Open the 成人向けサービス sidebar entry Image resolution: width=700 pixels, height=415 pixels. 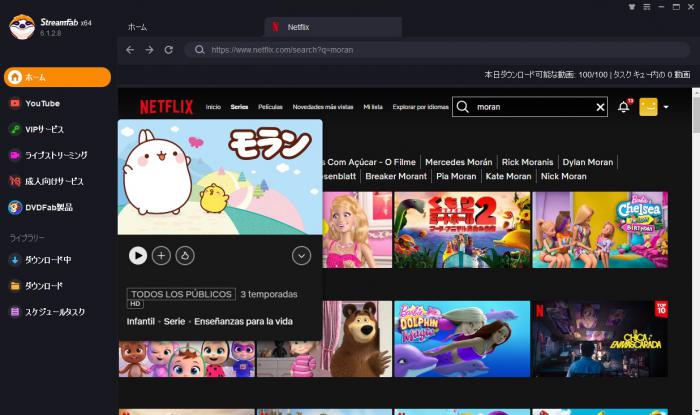click(46, 181)
